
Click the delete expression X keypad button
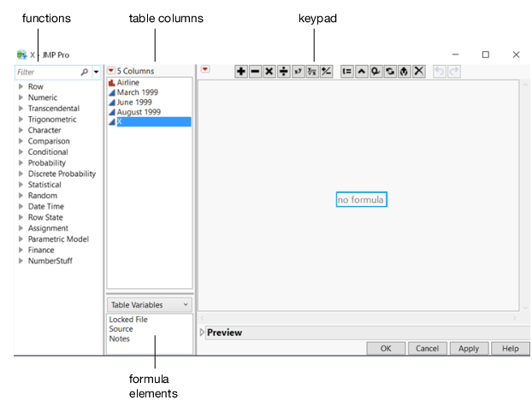(419, 72)
